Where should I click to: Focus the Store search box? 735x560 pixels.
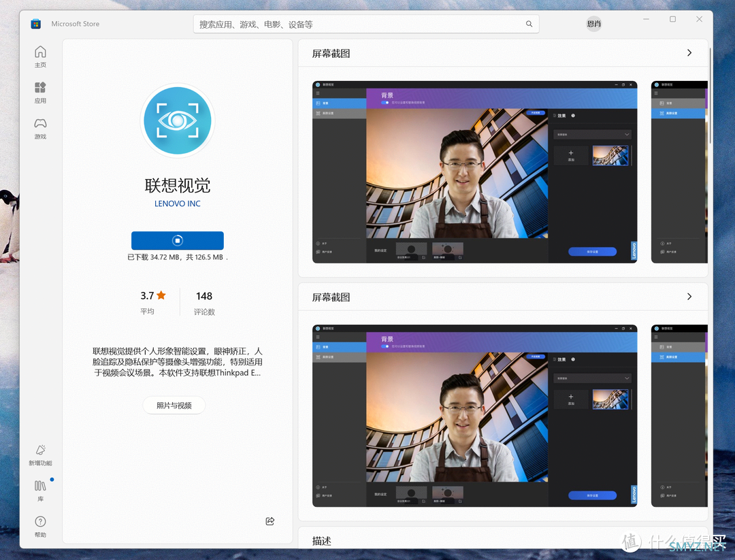click(x=366, y=24)
